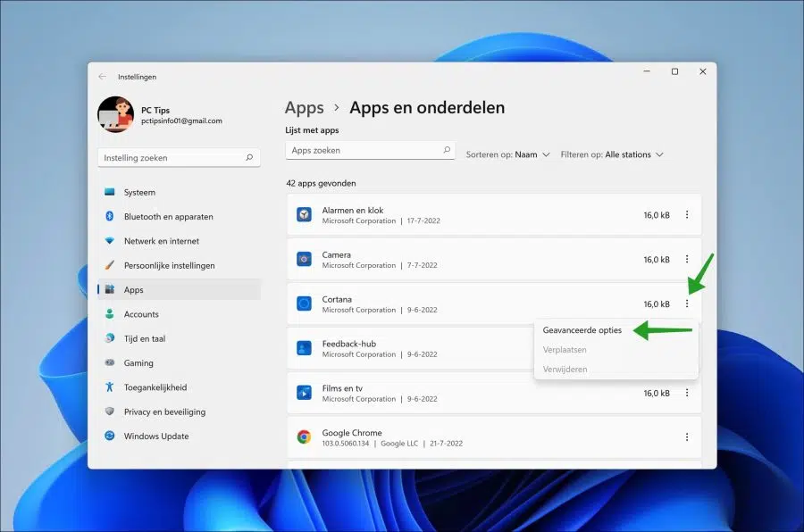Click the Alarmen en klok app icon
Screen dimensions: 804x532
point(304,214)
